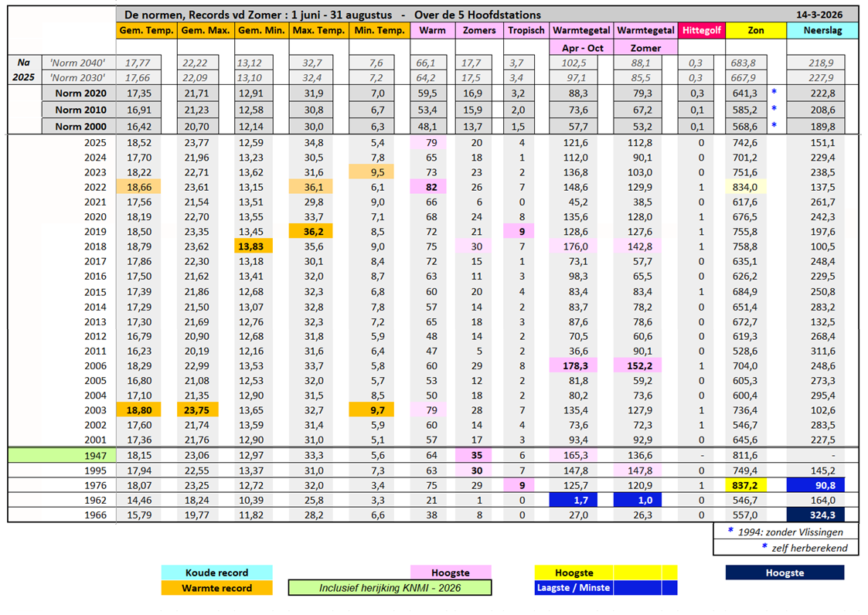The height and width of the screenshot is (615, 868).
Task: Click the record mean temperature cell 18,80
Action: (145, 412)
